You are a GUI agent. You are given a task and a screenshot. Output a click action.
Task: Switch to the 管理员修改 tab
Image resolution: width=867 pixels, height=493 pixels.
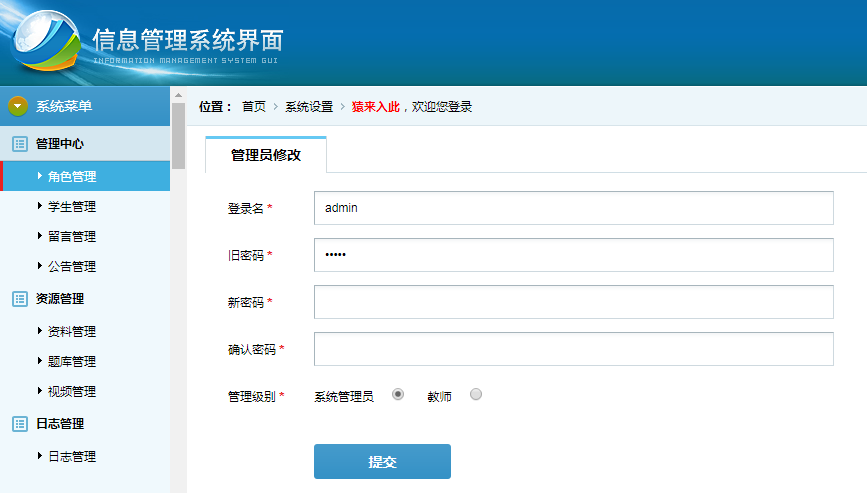tap(266, 155)
